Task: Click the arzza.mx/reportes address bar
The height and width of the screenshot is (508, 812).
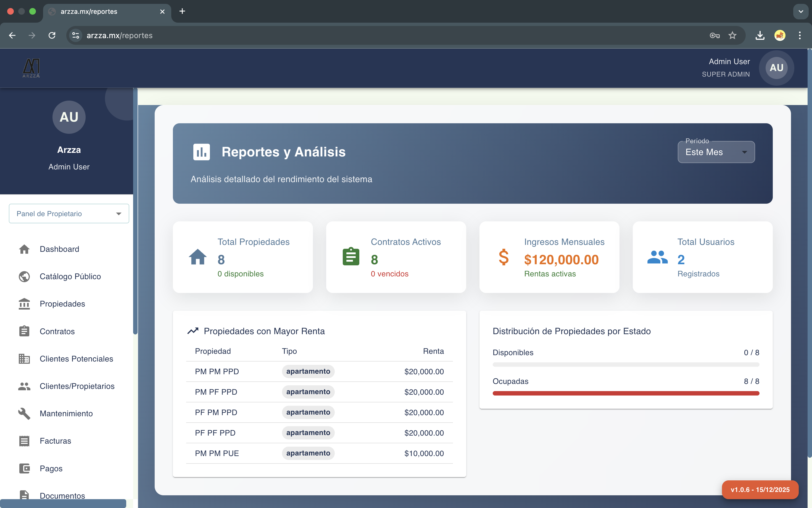Action: pyautogui.click(x=369, y=35)
